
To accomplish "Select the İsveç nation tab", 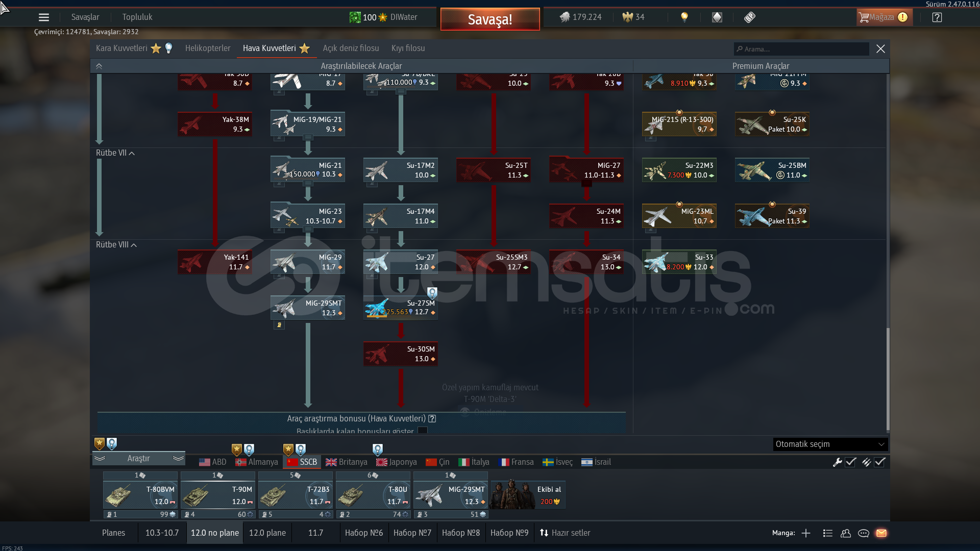I will [x=557, y=462].
